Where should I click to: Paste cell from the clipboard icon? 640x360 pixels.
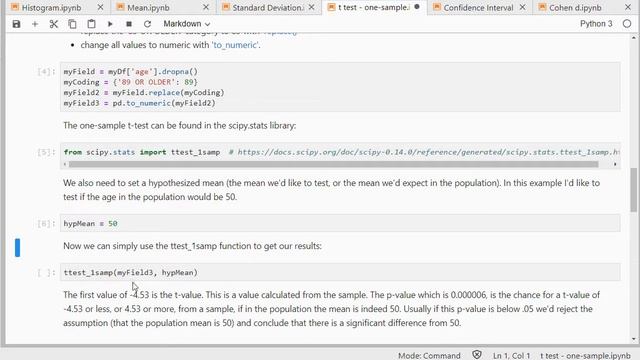click(x=91, y=24)
